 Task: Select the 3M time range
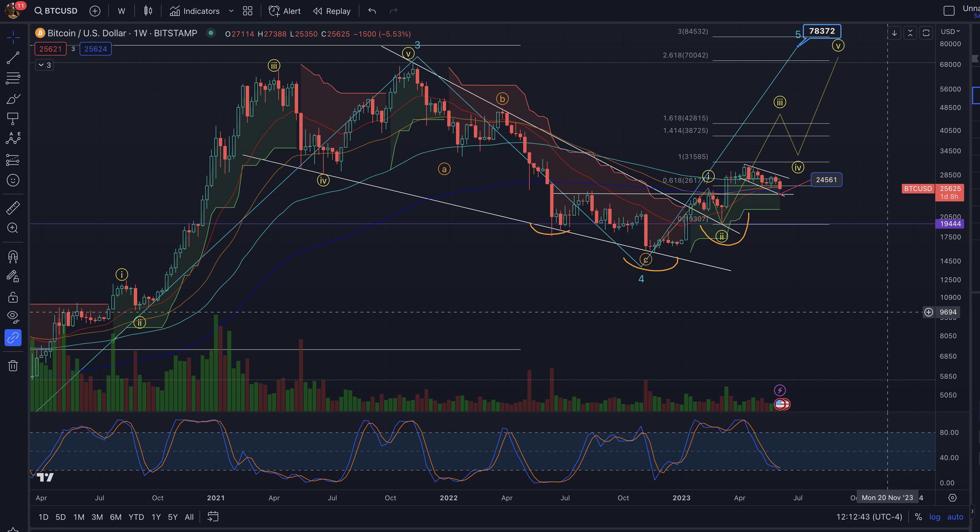coord(97,517)
